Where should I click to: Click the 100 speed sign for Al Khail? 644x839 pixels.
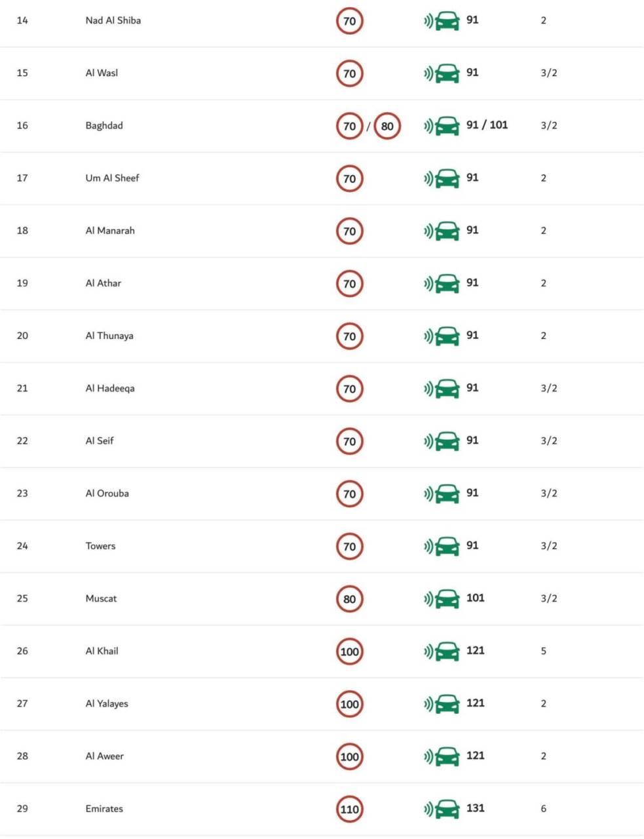coord(350,651)
